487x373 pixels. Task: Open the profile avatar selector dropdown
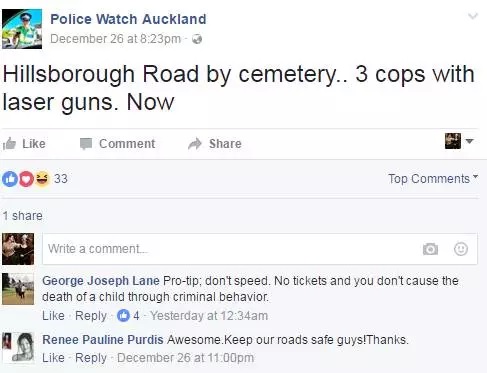point(459,141)
